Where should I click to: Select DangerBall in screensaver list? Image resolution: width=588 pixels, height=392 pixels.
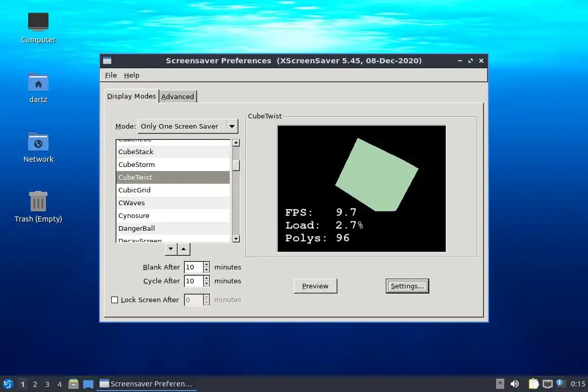coord(173,229)
